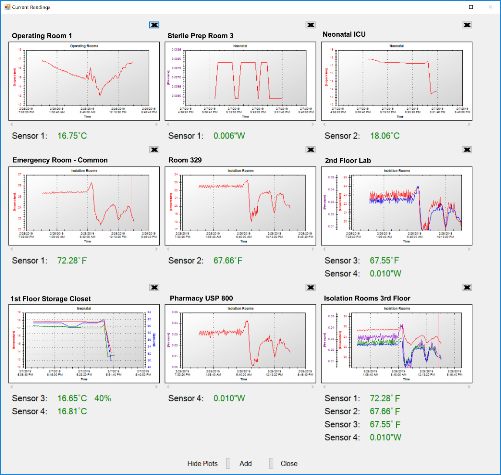Image resolution: width=501 pixels, height=475 pixels.
Task: Click the Pharmacy USP 800 title
Action: click(201, 298)
